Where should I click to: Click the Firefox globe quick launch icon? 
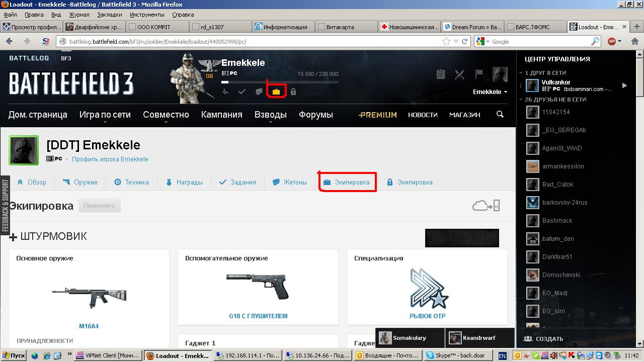coord(35,355)
